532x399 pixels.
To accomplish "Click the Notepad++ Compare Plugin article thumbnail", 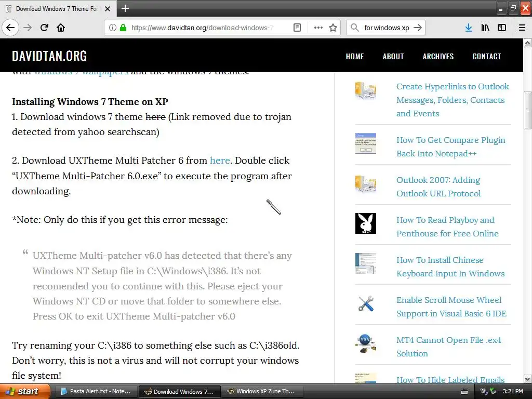I will click(365, 143).
